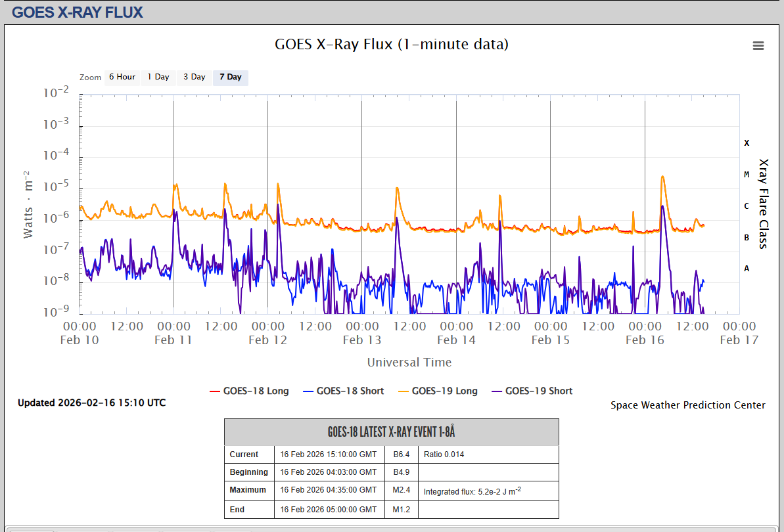Switch zoom to 1 Day
This screenshot has width=784, height=532.
coord(158,78)
